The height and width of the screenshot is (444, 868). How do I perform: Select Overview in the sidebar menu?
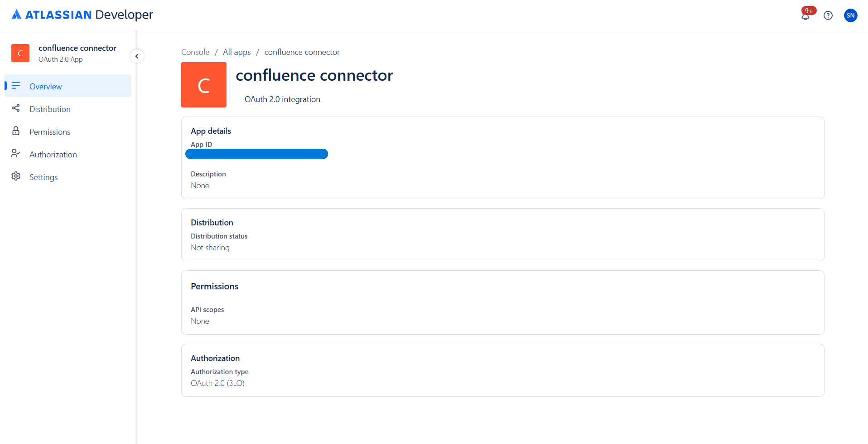45,86
